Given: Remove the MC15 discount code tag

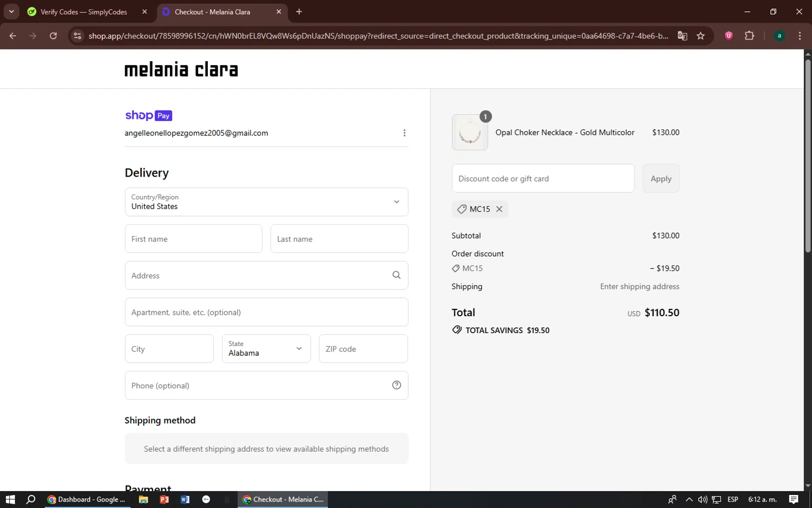Looking at the screenshot, I should (x=499, y=209).
